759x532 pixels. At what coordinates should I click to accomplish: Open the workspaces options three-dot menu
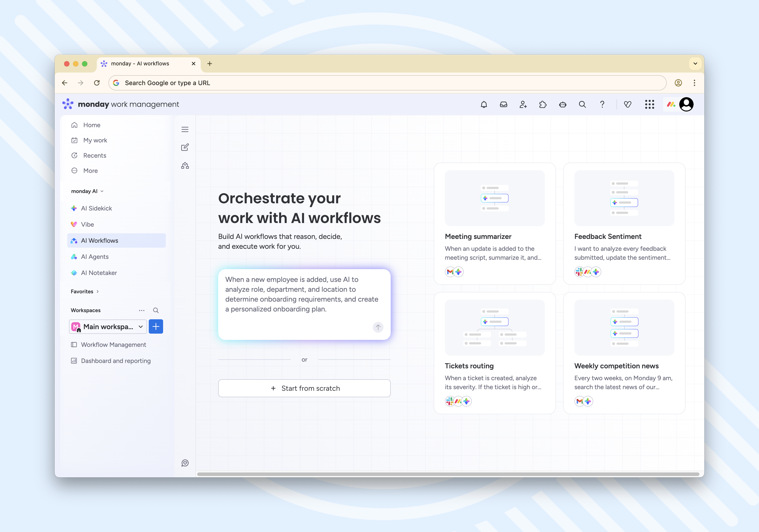click(142, 310)
